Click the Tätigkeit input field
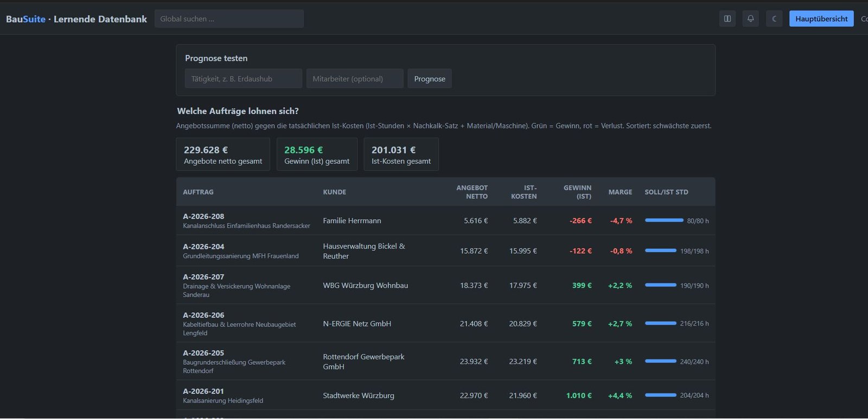Viewport: 868px width, 419px height. pos(244,79)
